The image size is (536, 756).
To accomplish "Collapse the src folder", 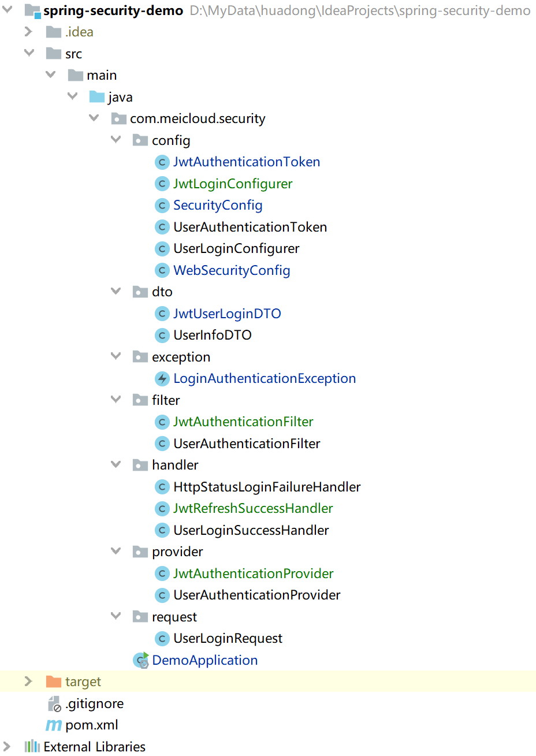I will (29, 53).
